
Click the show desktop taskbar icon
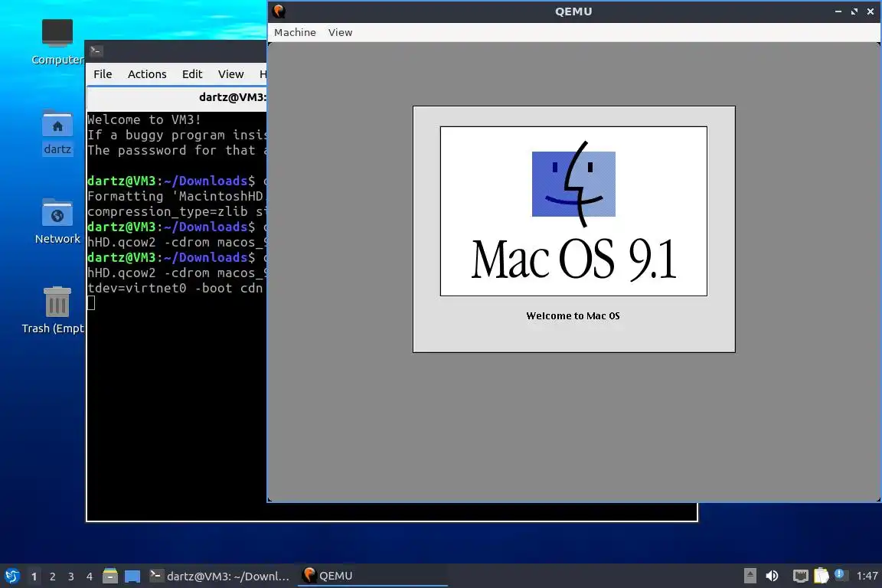pyautogui.click(x=132, y=577)
